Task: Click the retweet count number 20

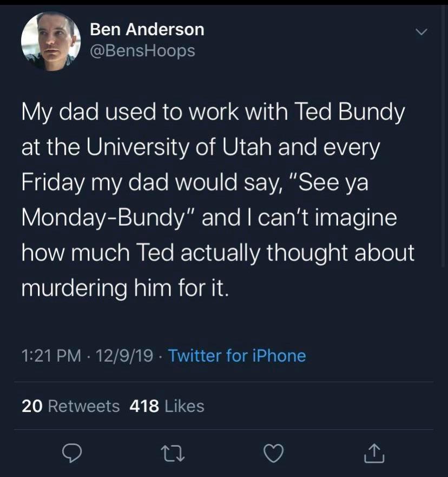Action: pos(32,406)
